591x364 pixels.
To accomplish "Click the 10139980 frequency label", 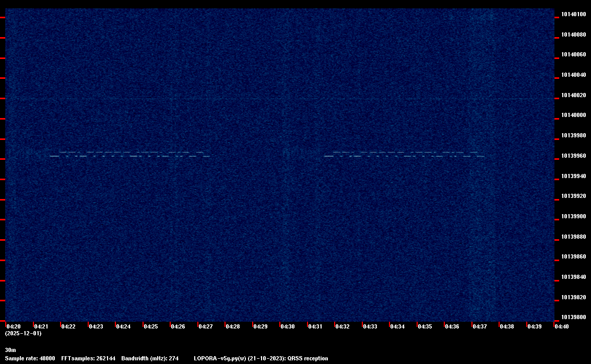I will (574, 135).
